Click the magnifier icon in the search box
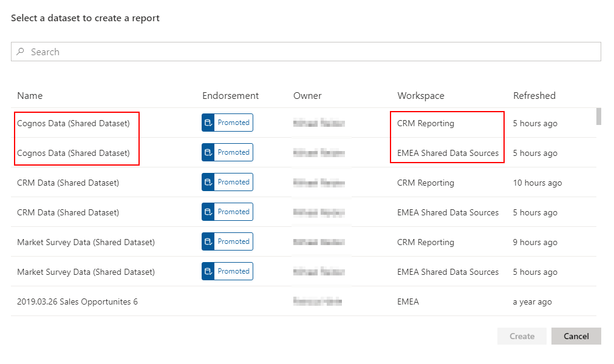The height and width of the screenshot is (364, 614). [21, 52]
